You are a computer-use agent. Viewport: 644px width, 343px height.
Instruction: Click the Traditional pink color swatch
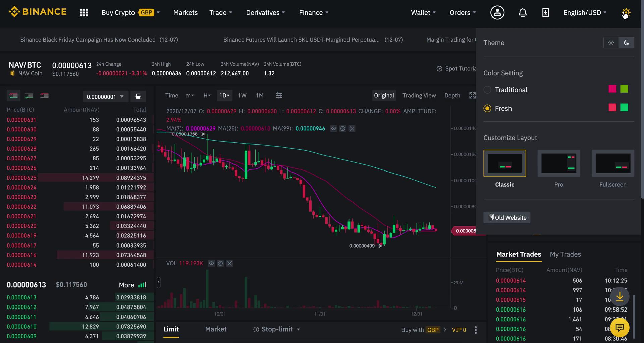612,89
